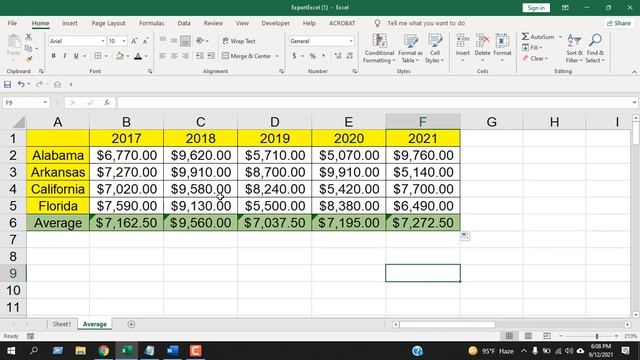The image size is (640, 360).
Task: Toggle Bold formatting
Action: pos(53,56)
